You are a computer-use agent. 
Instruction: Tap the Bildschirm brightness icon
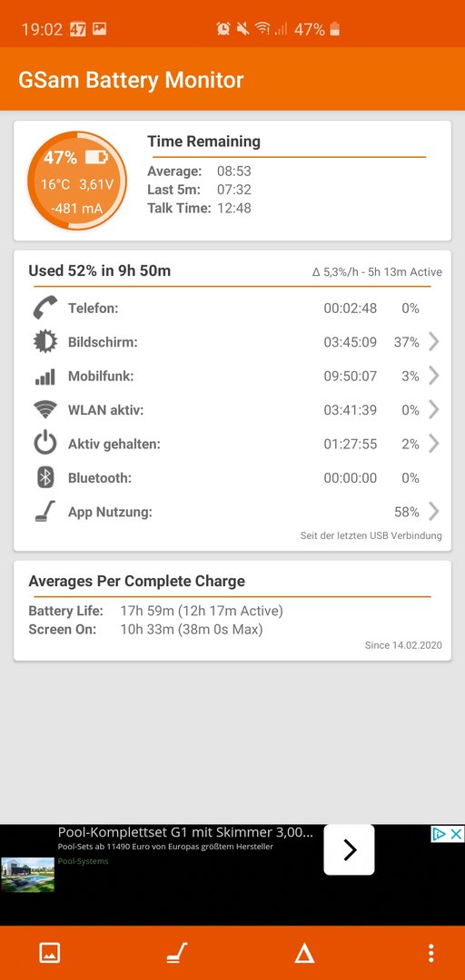(45, 342)
